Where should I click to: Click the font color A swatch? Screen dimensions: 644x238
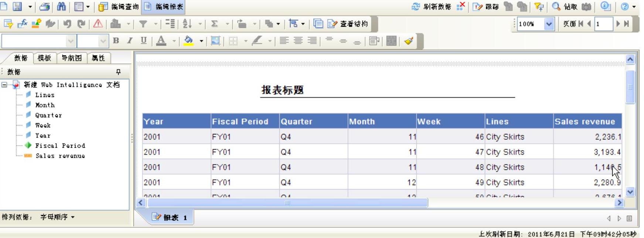click(x=161, y=41)
